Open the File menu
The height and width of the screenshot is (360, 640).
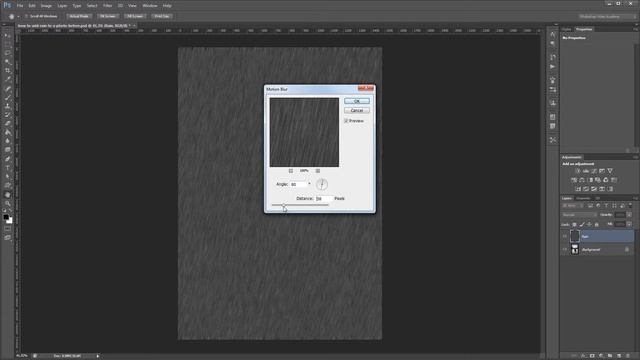(x=20, y=6)
